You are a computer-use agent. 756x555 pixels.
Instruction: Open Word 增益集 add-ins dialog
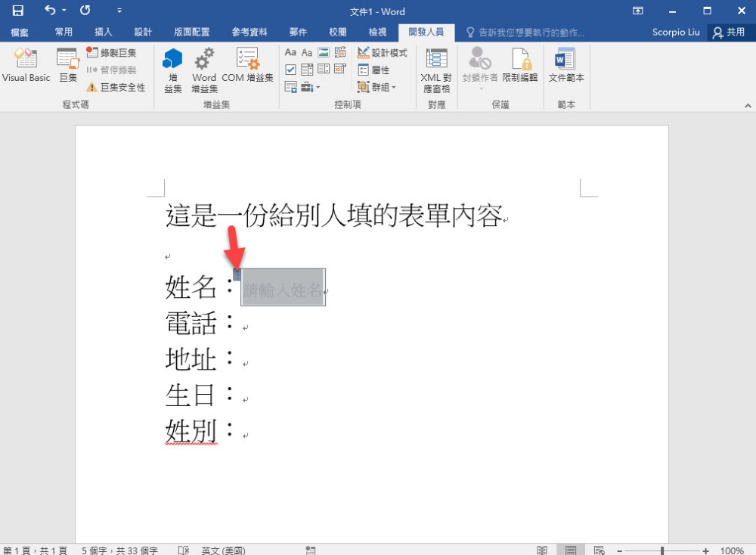tap(204, 70)
